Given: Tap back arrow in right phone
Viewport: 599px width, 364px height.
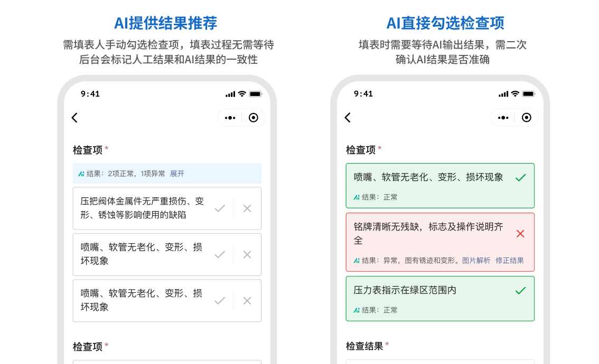Looking at the screenshot, I should 348,118.
